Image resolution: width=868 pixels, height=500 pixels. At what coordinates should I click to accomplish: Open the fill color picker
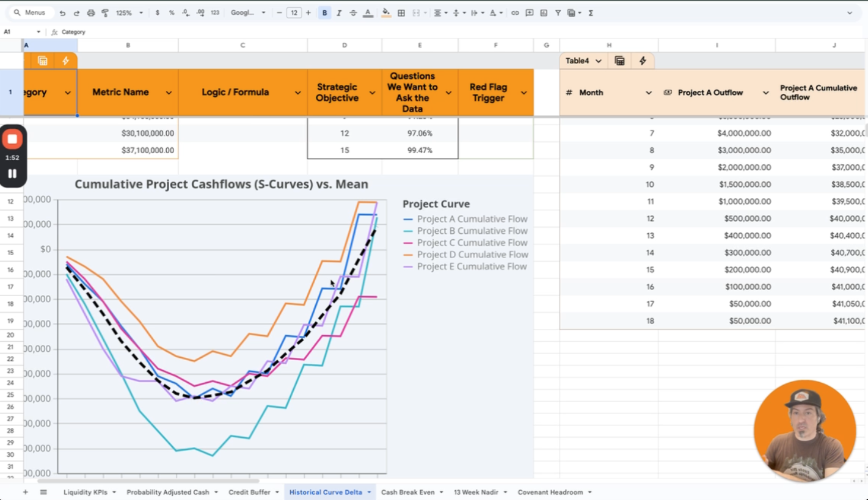coord(385,13)
